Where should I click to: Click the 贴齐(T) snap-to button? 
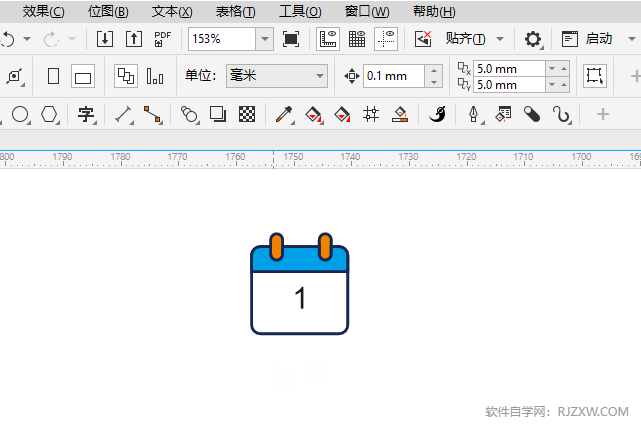466,39
